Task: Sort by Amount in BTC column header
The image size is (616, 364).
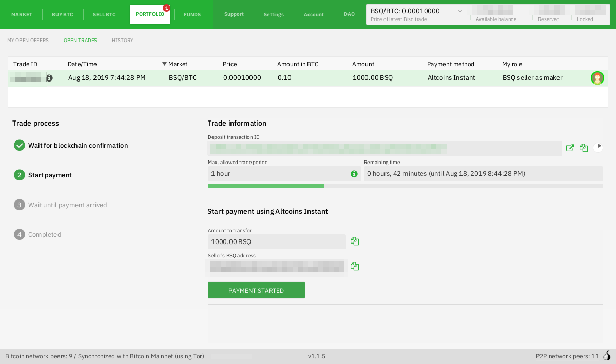Action: [298, 64]
